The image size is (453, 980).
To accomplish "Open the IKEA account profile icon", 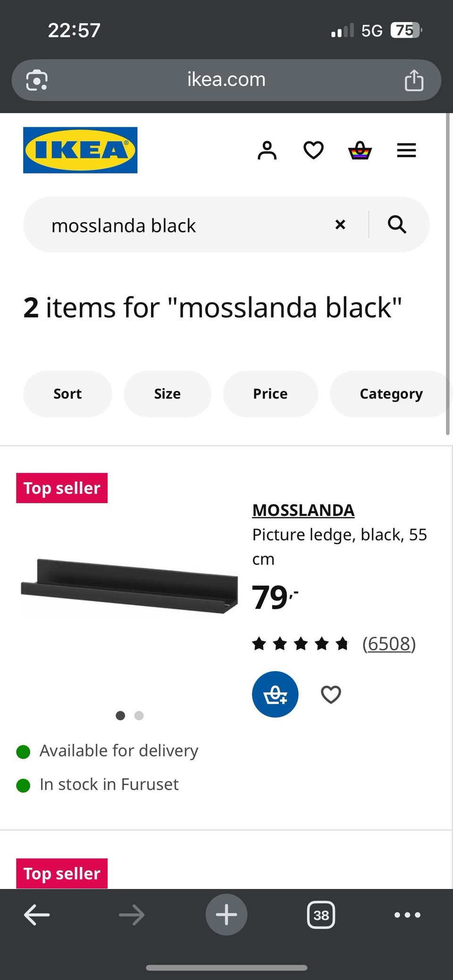I will [267, 150].
